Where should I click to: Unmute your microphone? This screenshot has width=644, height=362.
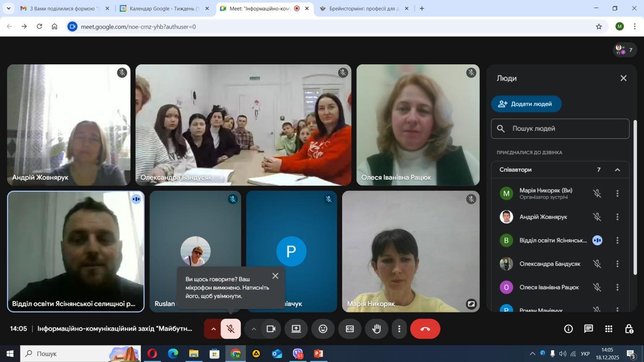tap(231, 329)
